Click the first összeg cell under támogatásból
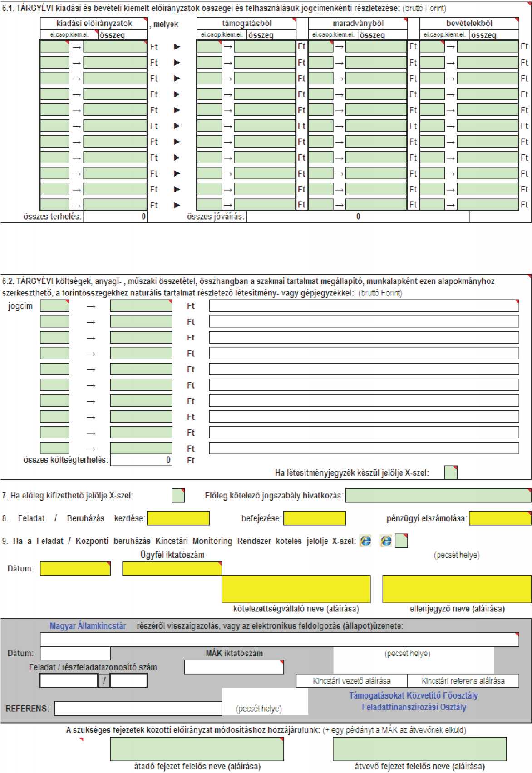The height and width of the screenshot is (773, 532). [x=265, y=46]
